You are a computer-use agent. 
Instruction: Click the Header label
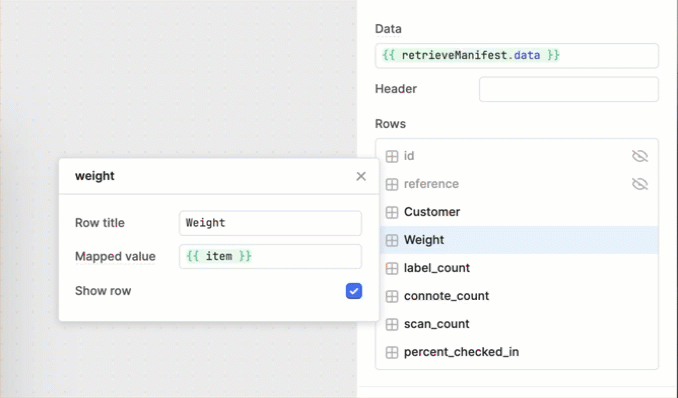396,89
